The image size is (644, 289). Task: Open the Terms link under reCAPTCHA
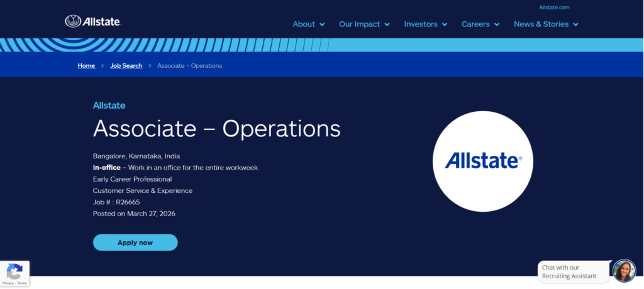[22, 283]
